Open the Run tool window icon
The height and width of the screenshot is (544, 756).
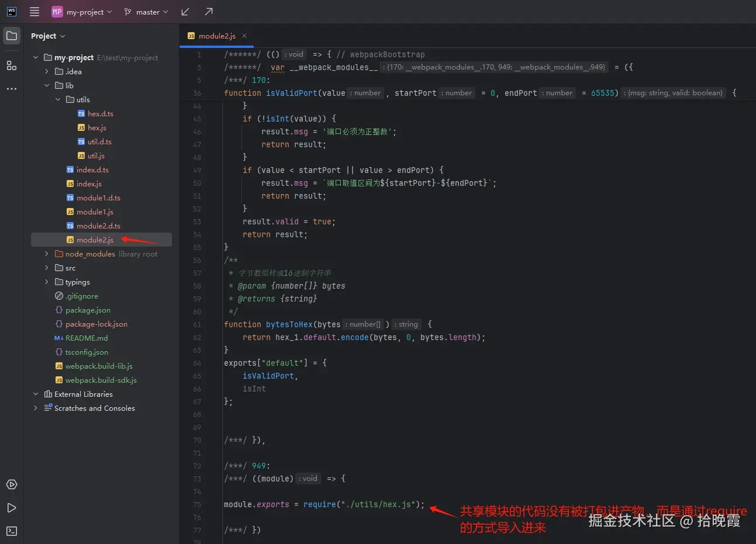tap(12, 508)
